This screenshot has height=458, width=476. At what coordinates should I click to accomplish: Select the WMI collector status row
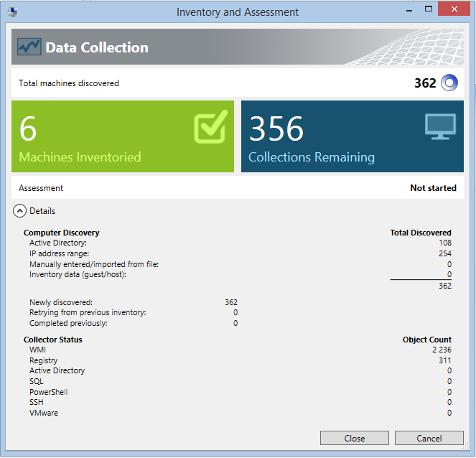pos(37,350)
